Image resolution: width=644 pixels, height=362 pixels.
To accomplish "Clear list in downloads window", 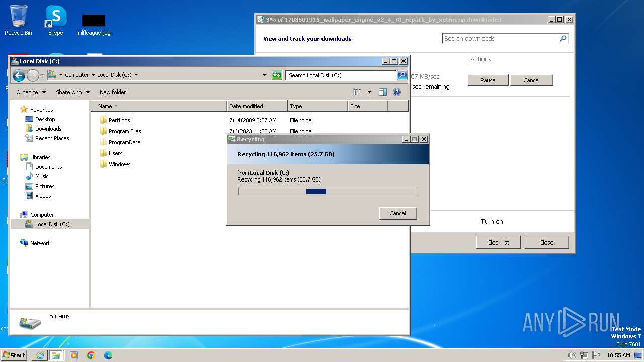I will pyautogui.click(x=498, y=242).
